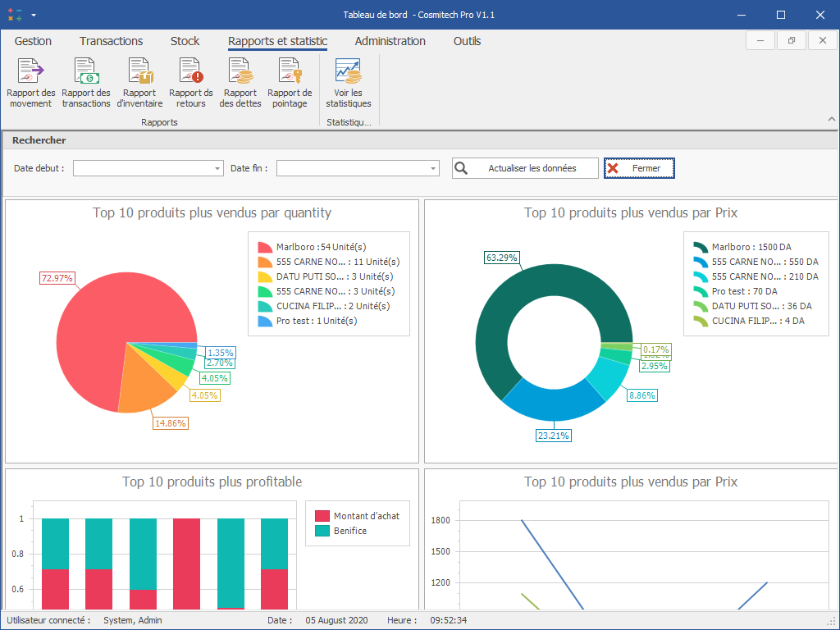The height and width of the screenshot is (630, 840).
Task: Open the Transactions tab
Action: coord(111,41)
